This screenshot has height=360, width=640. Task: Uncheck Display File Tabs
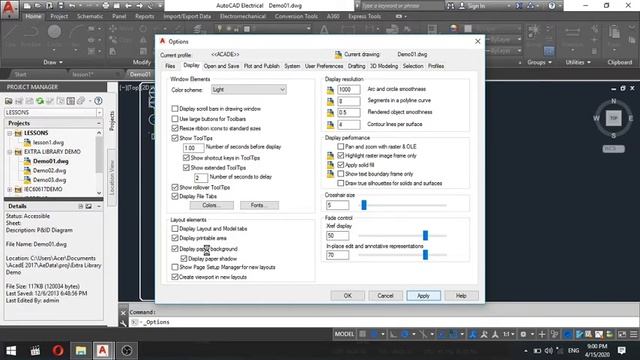(x=175, y=196)
